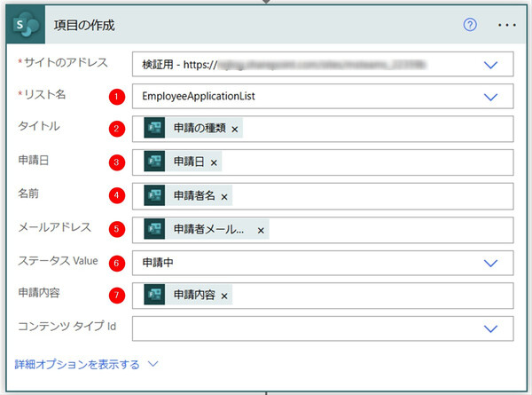532x395 pixels.
Task: Click the サイトのアドレス field label
Action: click(x=66, y=62)
